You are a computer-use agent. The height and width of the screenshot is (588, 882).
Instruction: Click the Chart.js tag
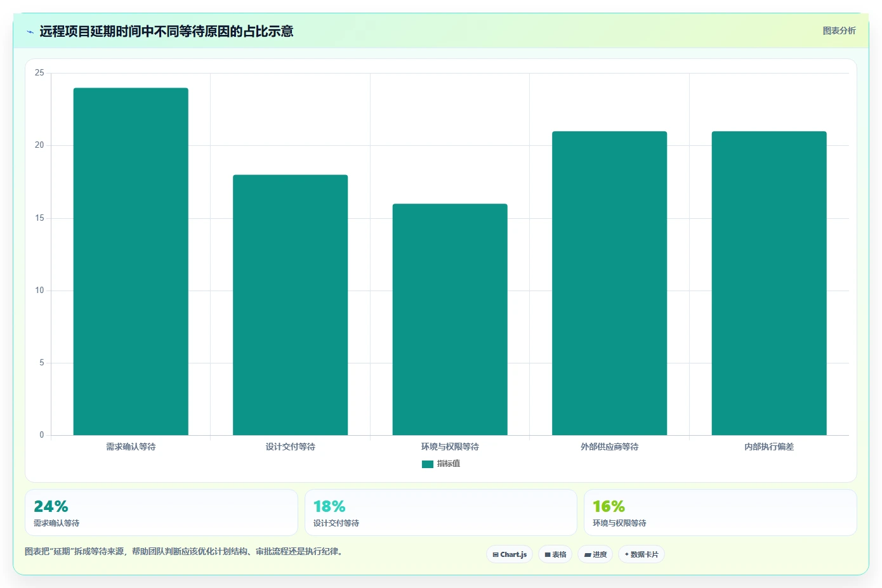tap(510, 554)
